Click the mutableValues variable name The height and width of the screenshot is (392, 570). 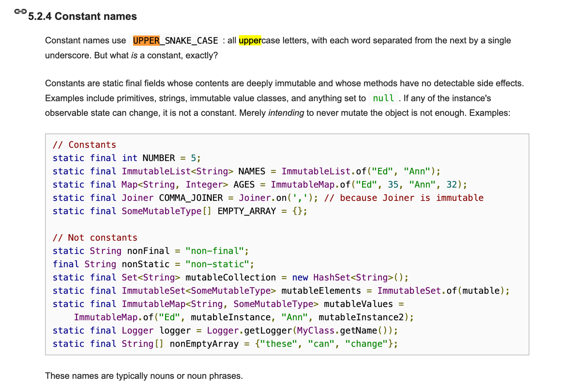click(x=358, y=304)
